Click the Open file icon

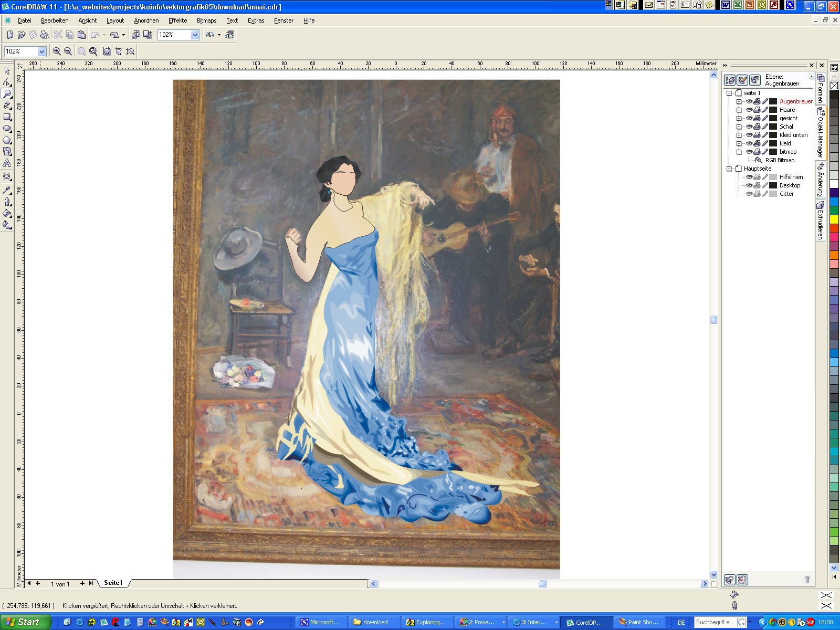click(21, 35)
